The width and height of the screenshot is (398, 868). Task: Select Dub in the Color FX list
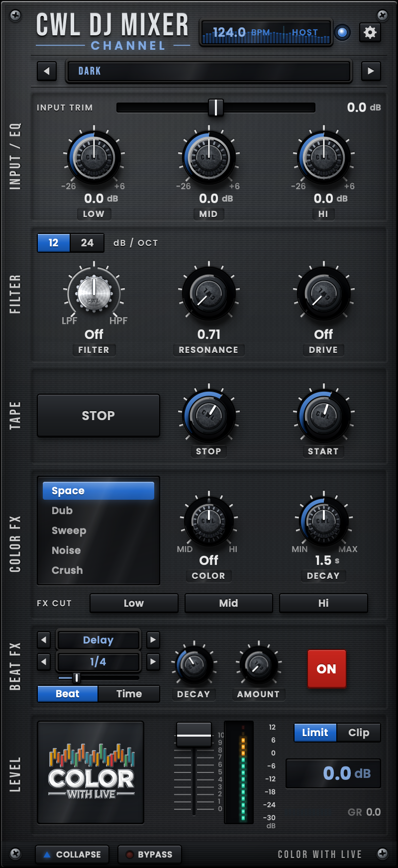coord(99,511)
